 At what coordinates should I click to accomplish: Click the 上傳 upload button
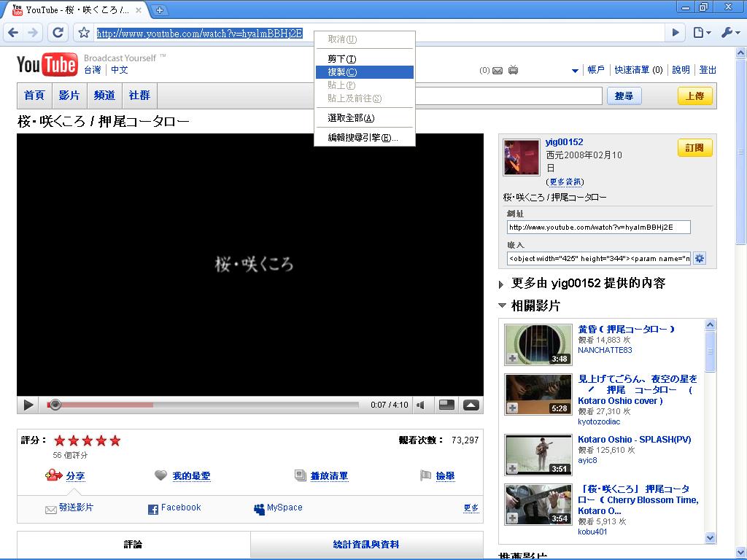[x=694, y=96]
